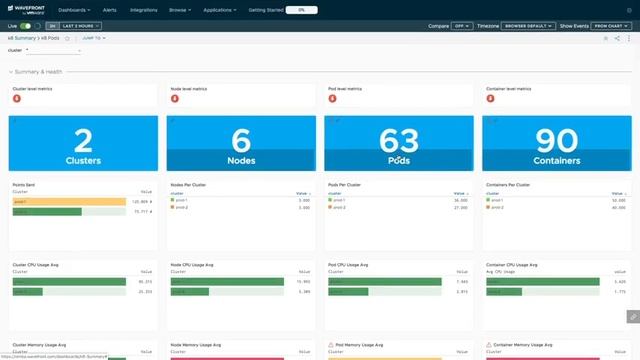Screen dimensions: 640x360
Task: Click the 90 Containers tile
Action: tap(557, 143)
